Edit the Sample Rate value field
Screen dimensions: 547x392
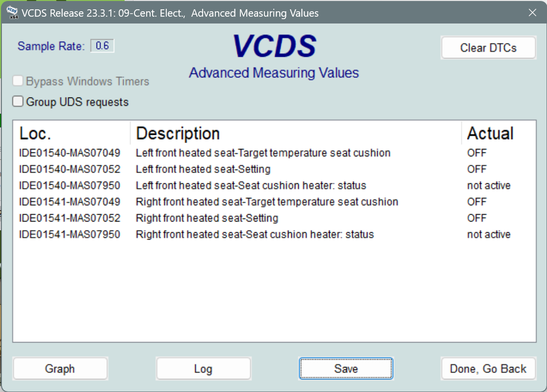102,45
